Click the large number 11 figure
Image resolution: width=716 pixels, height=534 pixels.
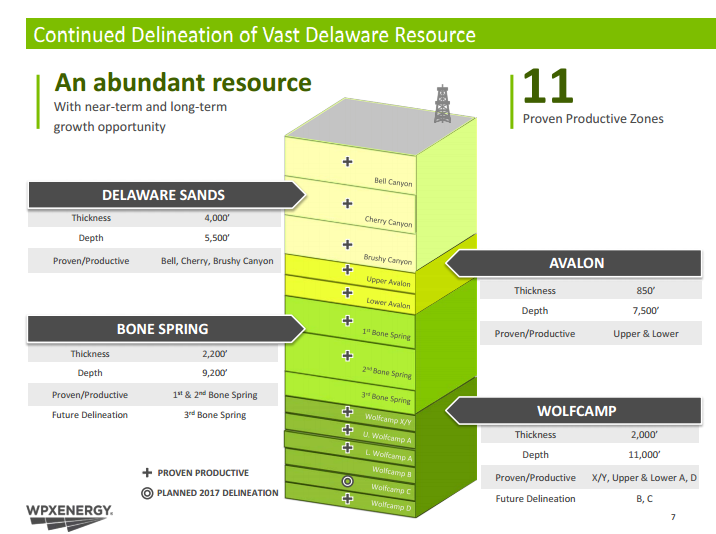pos(547,87)
